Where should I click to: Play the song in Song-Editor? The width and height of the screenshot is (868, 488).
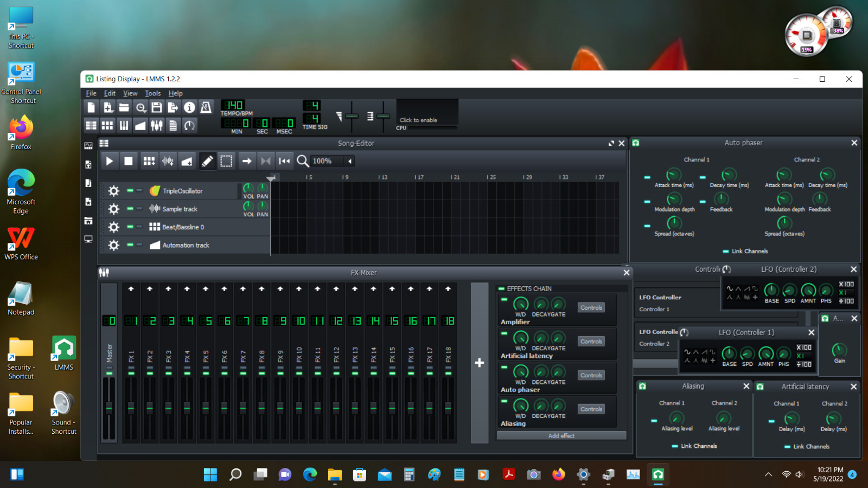(x=109, y=161)
